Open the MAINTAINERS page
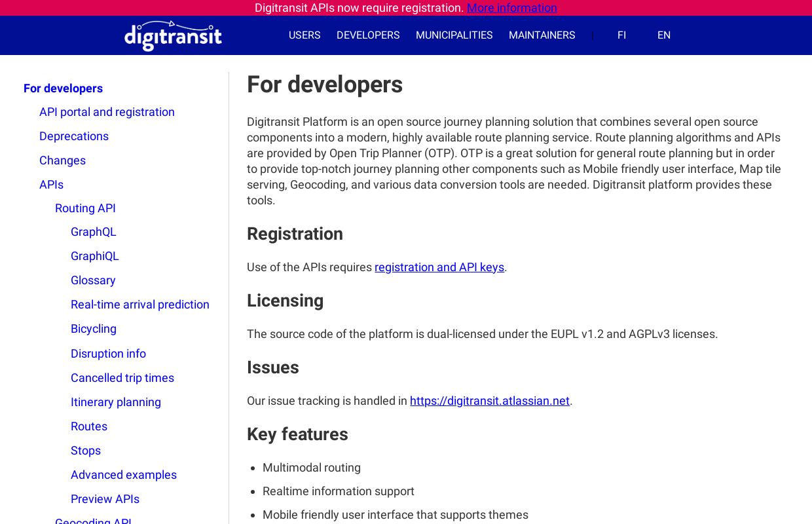812x524 pixels. coord(542,35)
